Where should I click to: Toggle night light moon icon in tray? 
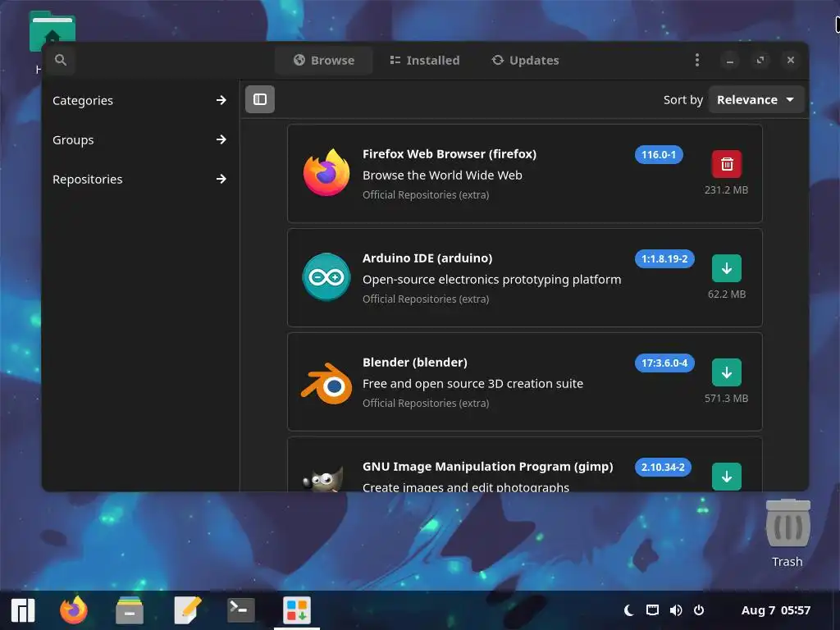click(629, 610)
